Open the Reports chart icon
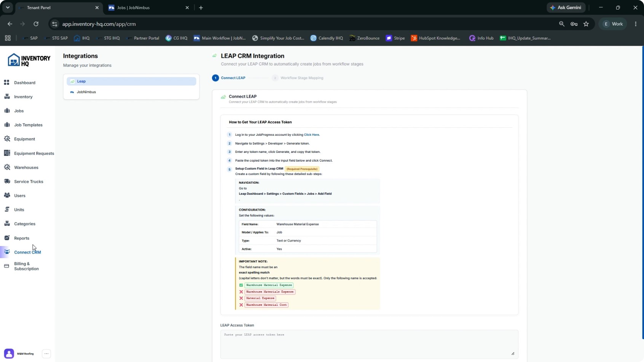 coord(6,238)
